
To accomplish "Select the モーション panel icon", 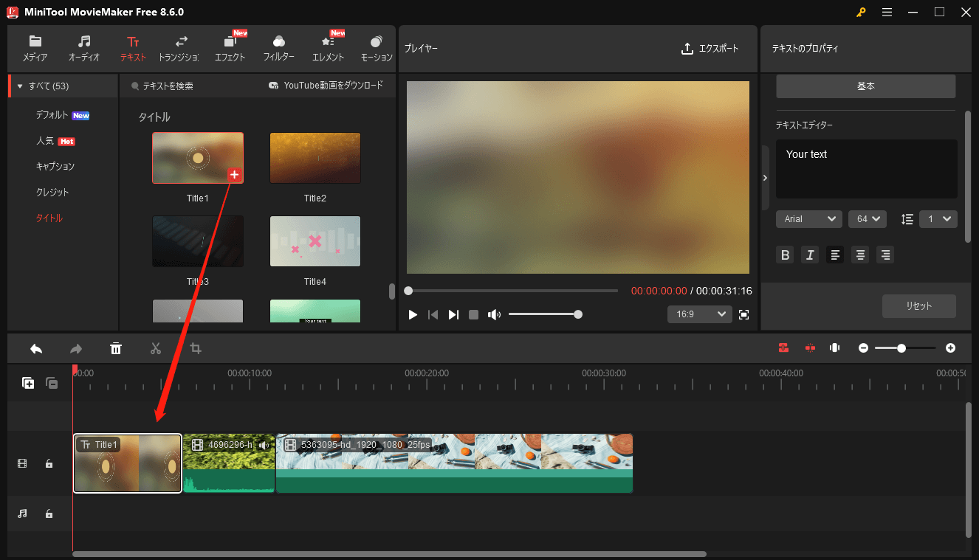I will click(x=376, y=46).
